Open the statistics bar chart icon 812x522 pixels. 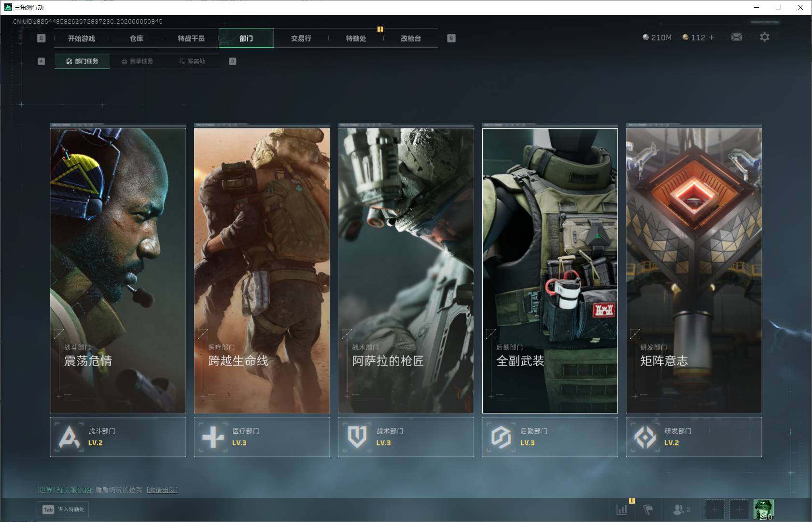click(x=622, y=509)
